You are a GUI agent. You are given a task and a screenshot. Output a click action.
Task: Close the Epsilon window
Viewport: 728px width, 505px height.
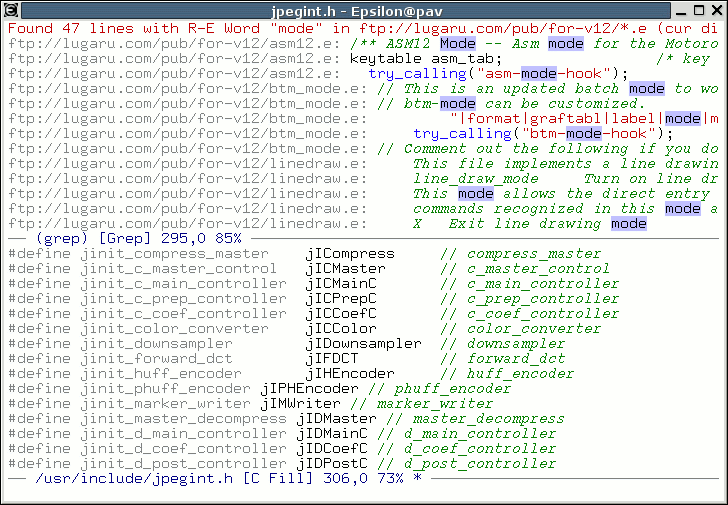[x=715, y=10]
